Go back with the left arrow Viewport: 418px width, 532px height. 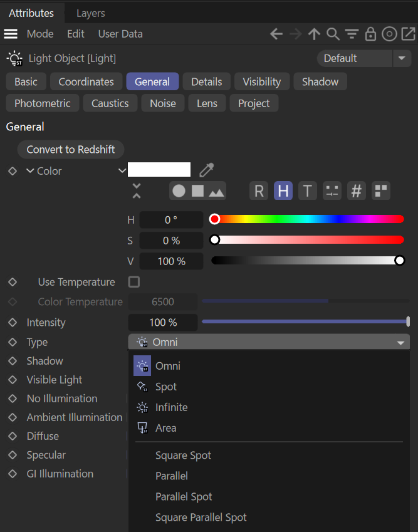click(276, 34)
